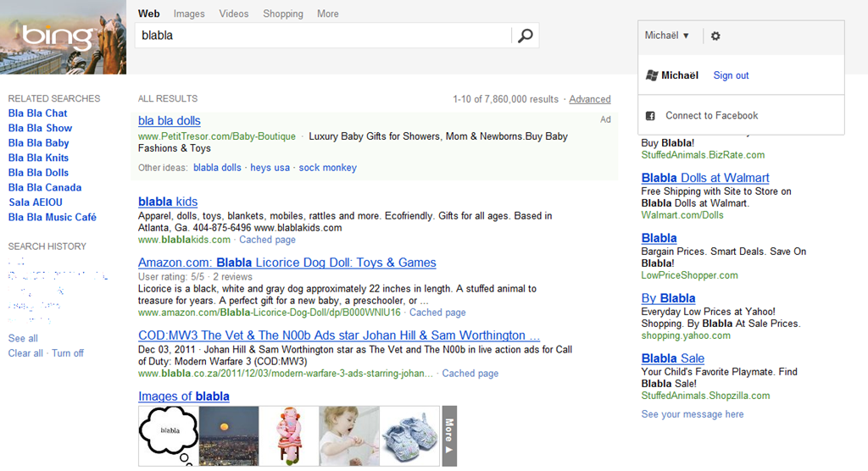The image size is (868, 471).
Task: Click the blabla dolls other idea link
Action: 217,168
